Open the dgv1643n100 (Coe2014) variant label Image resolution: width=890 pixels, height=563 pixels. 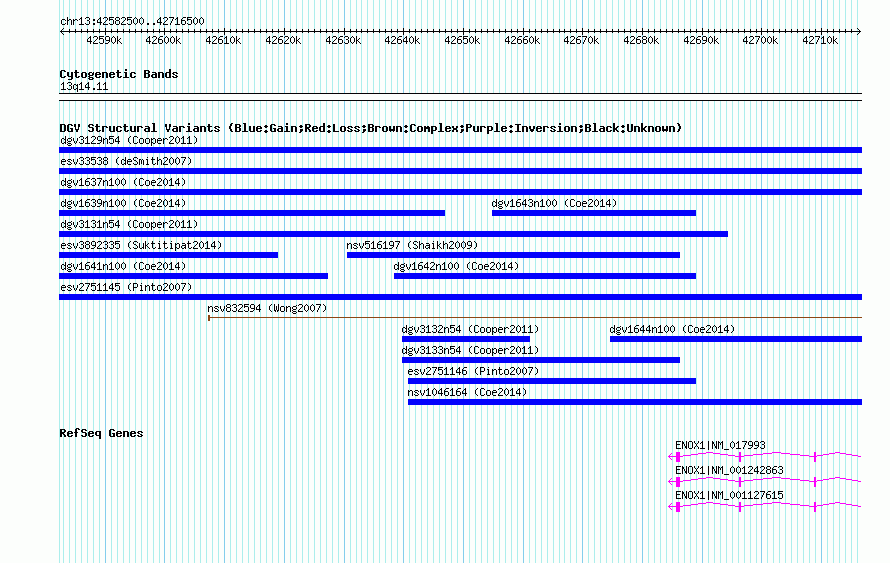point(554,204)
